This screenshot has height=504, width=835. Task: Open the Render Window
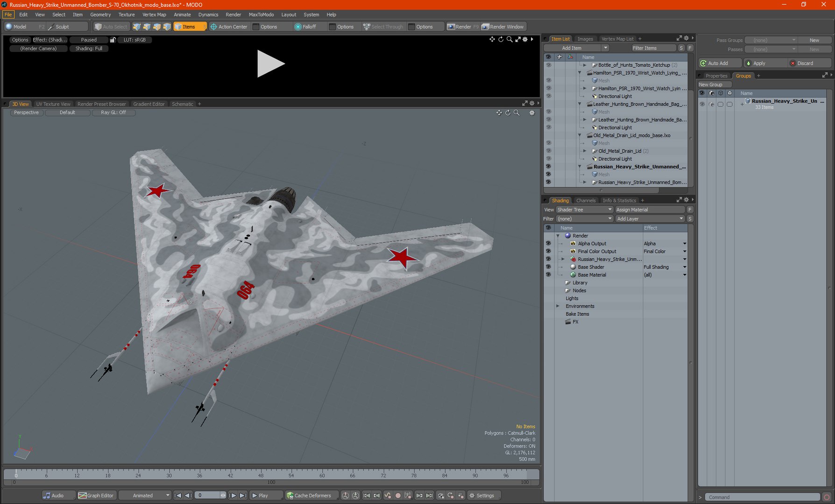point(503,27)
